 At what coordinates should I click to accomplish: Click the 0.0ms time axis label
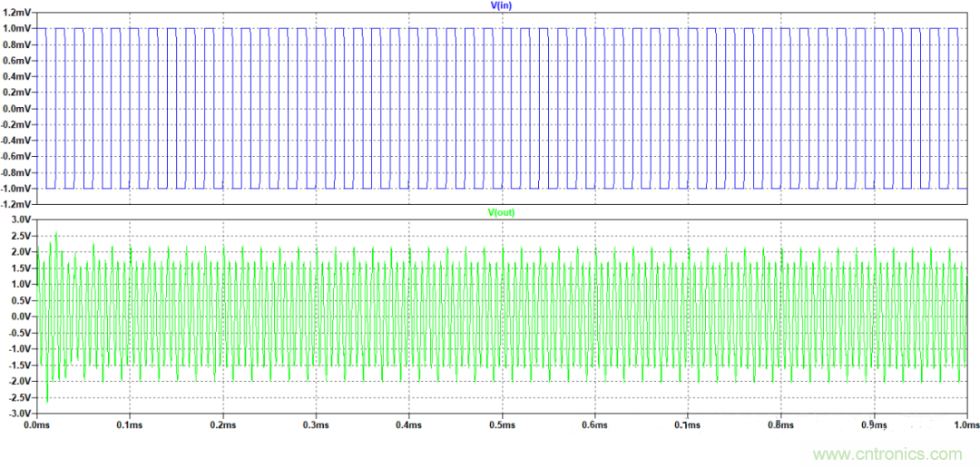[x=35, y=424]
